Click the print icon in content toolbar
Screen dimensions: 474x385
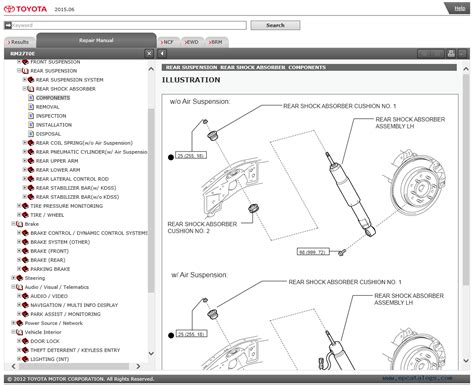point(451,53)
